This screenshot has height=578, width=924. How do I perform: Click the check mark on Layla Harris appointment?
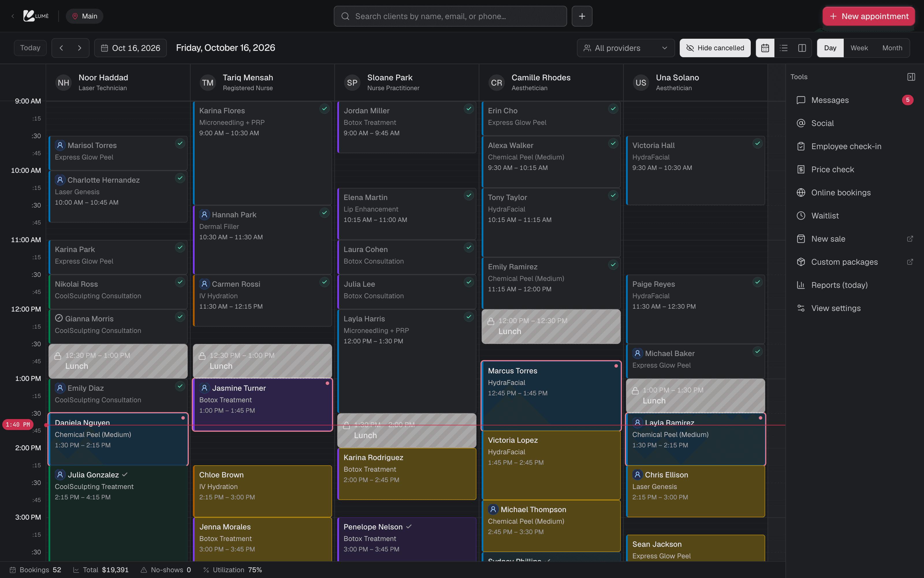click(x=468, y=317)
